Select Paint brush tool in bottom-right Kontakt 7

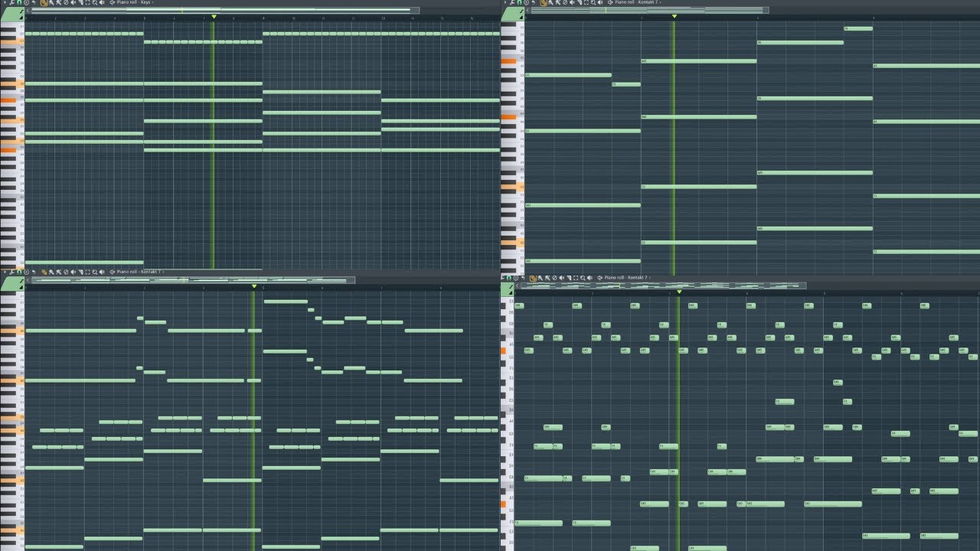pos(541,278)
